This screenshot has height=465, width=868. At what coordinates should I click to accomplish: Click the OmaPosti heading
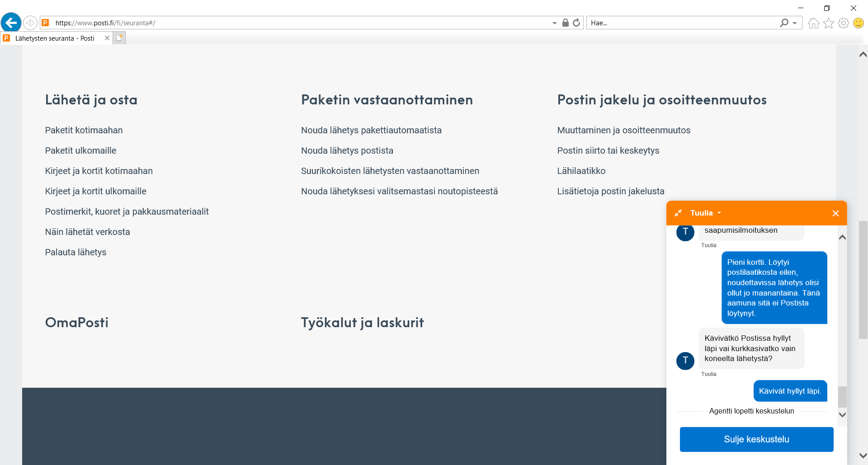pos(76,322)
